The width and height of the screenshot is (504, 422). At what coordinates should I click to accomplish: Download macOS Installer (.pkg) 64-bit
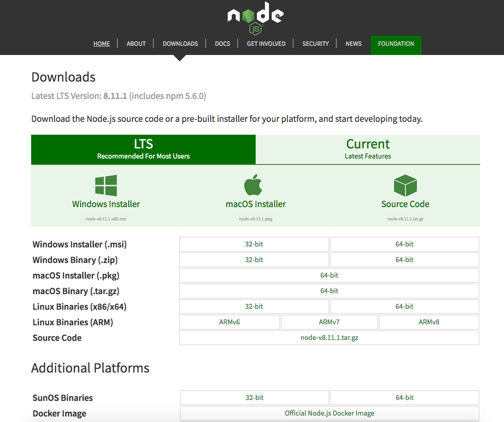pos(329,275)
